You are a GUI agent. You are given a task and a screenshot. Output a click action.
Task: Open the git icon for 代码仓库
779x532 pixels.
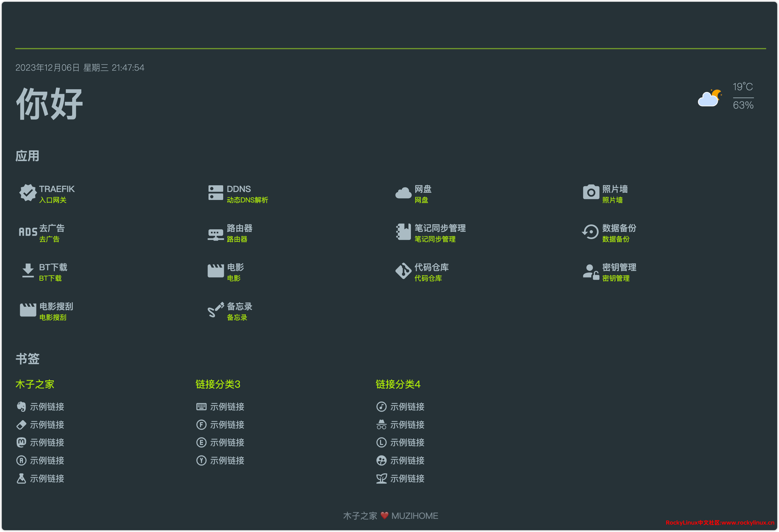point(403,271)
